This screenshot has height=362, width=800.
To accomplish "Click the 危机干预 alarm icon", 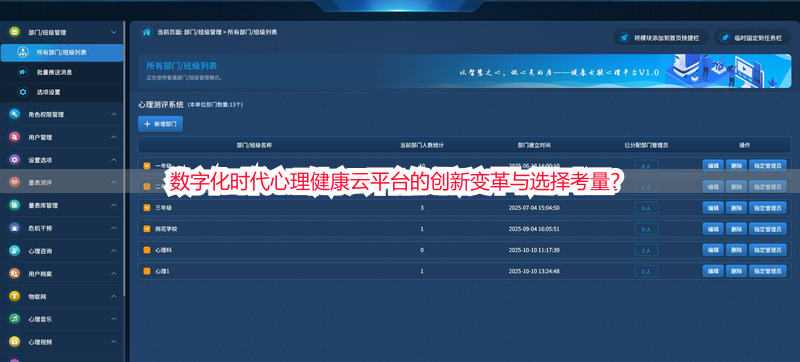I will 14,228.
